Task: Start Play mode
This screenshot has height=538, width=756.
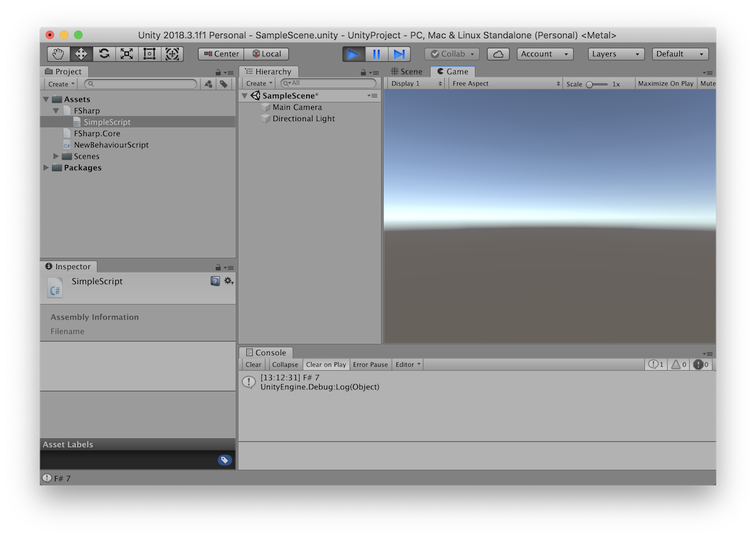Action: click(x=353, y=54)
